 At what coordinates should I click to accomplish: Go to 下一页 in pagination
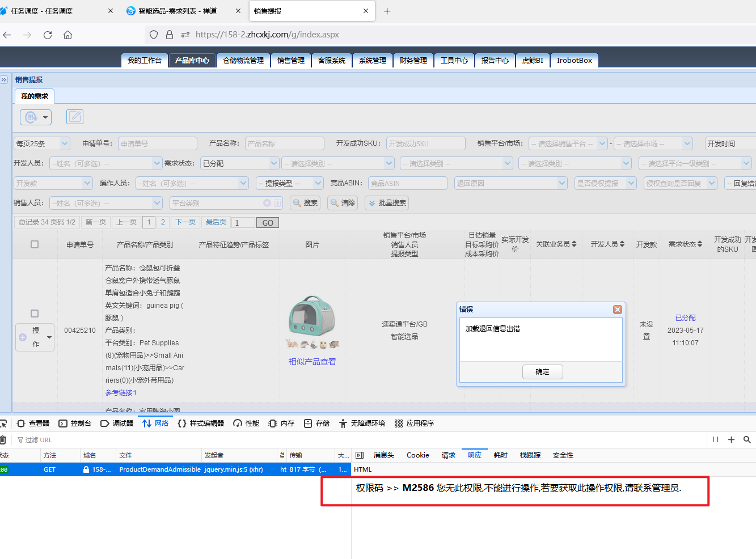tap(185, 222)
